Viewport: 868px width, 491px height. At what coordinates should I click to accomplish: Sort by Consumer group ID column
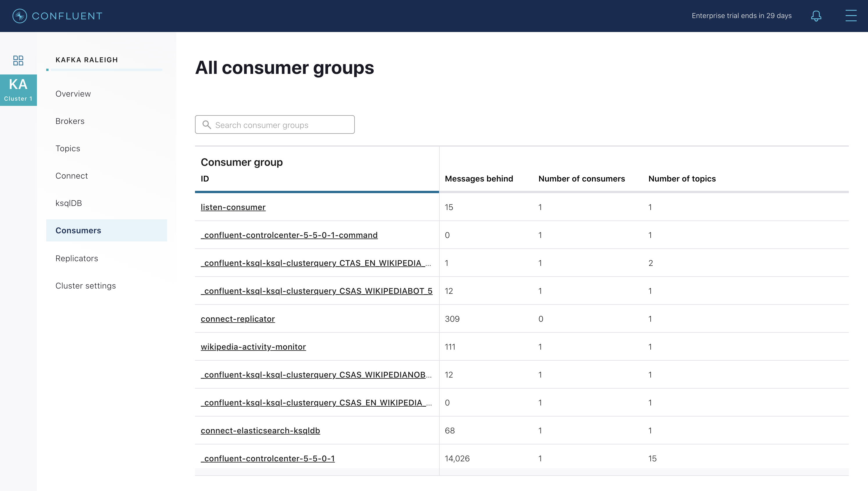205,178
